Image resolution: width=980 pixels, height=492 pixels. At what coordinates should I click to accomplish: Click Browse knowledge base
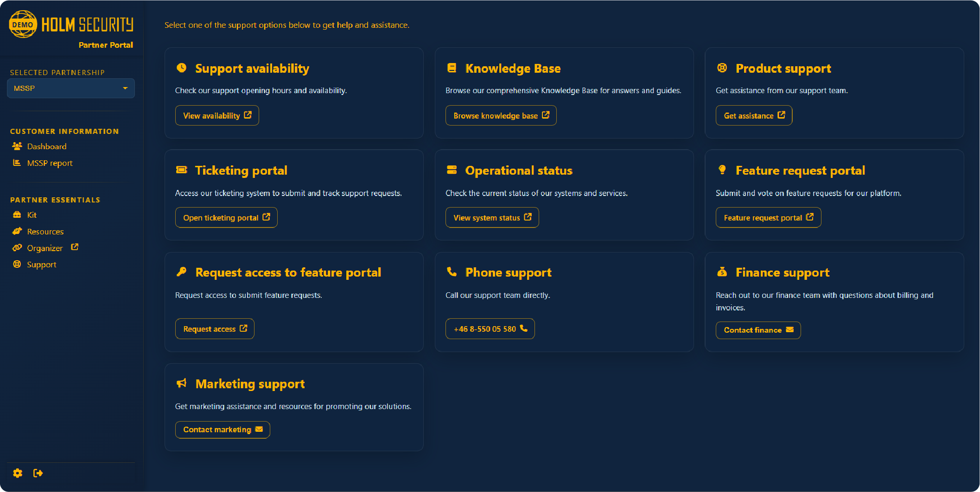501,115
